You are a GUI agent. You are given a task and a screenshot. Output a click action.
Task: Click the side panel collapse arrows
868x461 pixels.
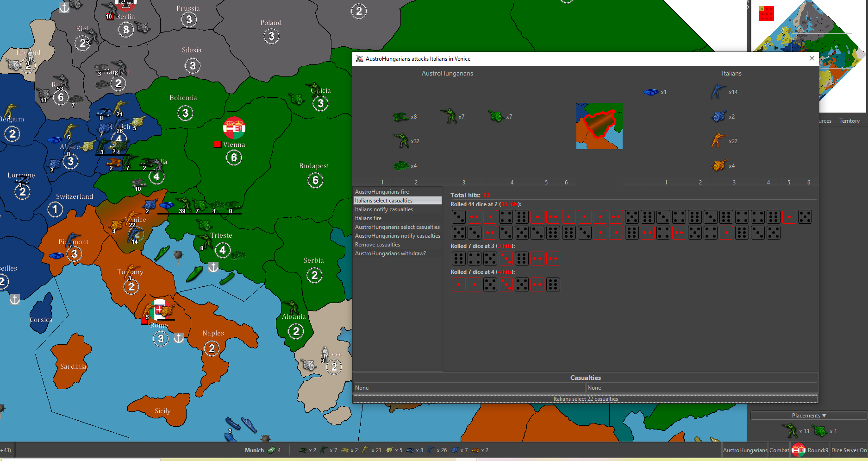click(x=748, y=5)
